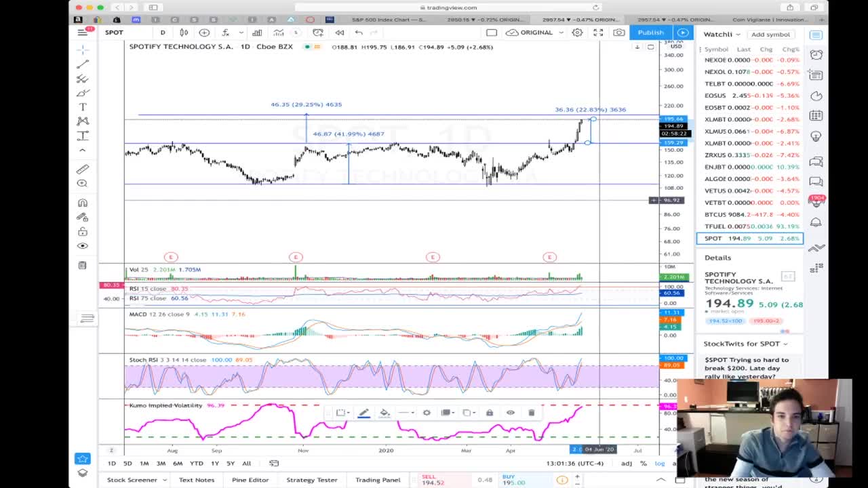The image size is (868, 488).
Task: Toggle fullscreen mode for chart
Action: coord(598,33)
